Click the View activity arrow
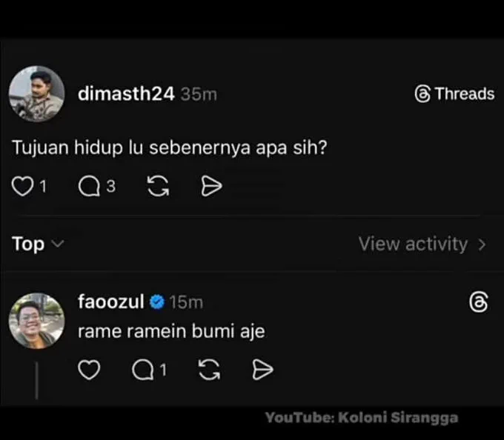The image size is (504, 440). coord(482,244)
